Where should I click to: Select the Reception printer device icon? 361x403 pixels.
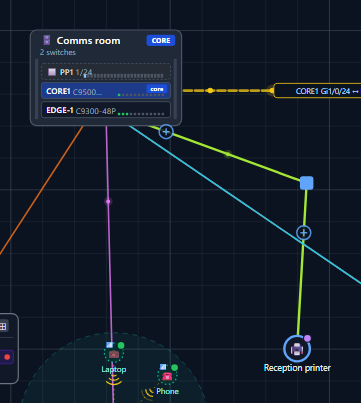(x=297, y=349)
